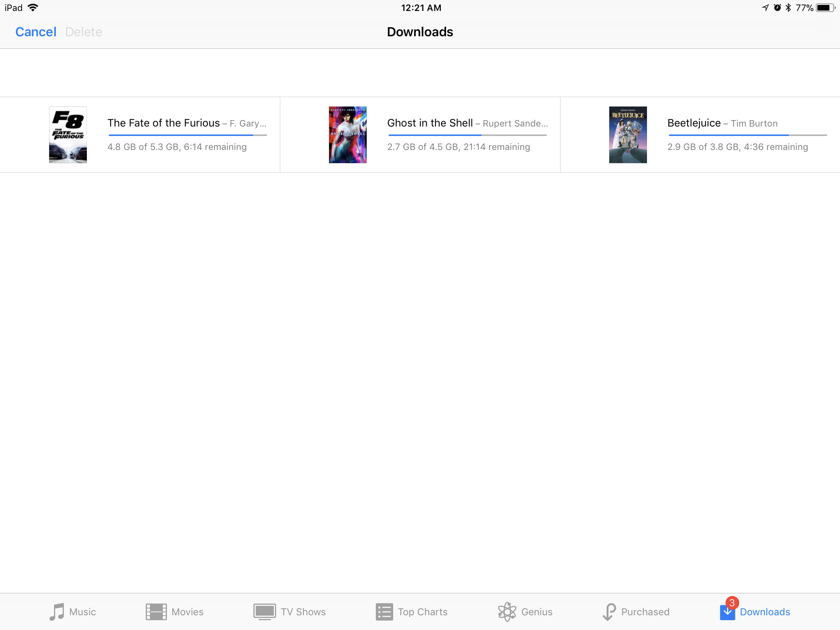840x630 pixels.
Task: Open the Purchased tab
Action: 636,612
